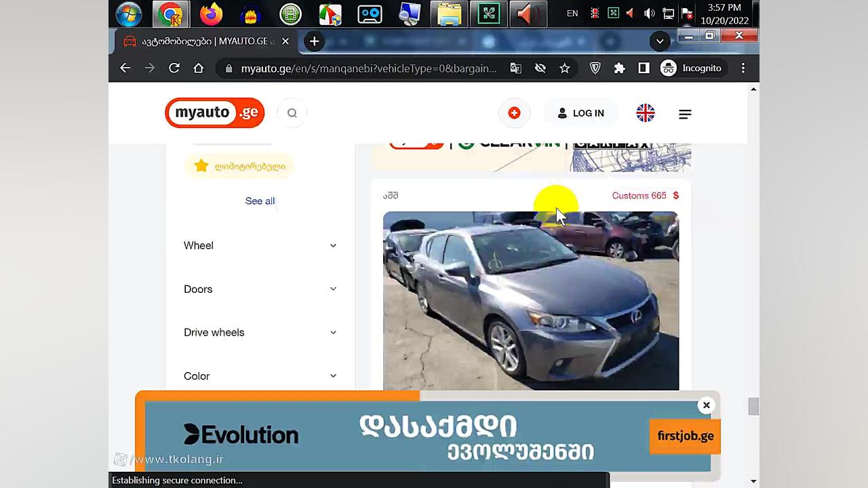Open the Extensions puzzle menu
Image resolution: width=868 pixels, height=488 pixels.
tap(619, 68)
